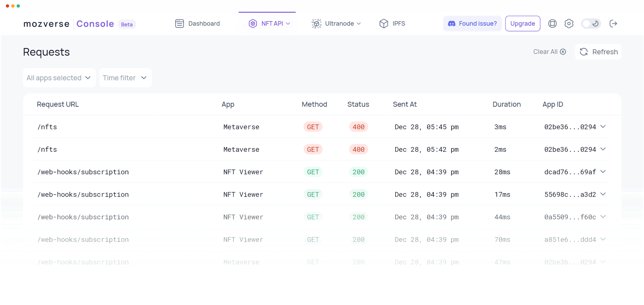Screen dimensions: 644x305
Task: Click the Clear All circled-x icon
Action: tap(563, 52)
